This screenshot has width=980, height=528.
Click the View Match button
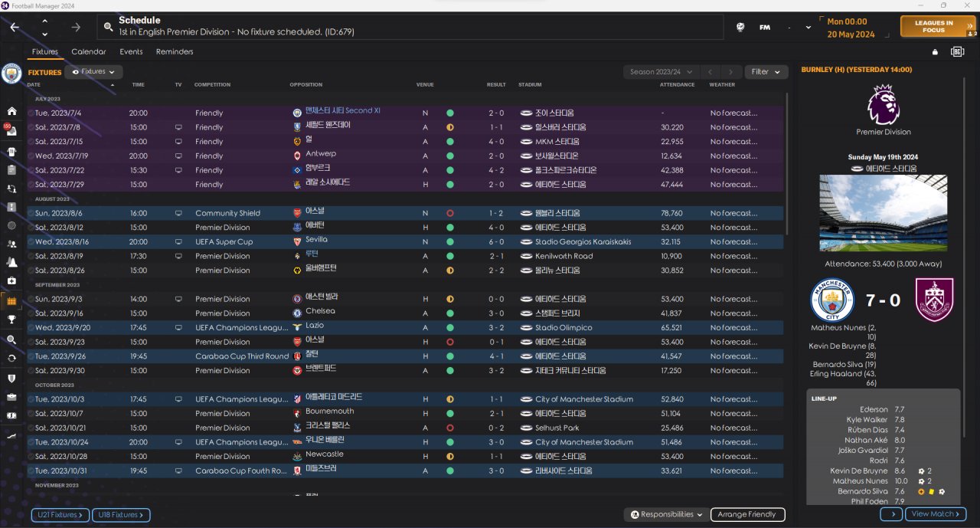click(936, 514)
